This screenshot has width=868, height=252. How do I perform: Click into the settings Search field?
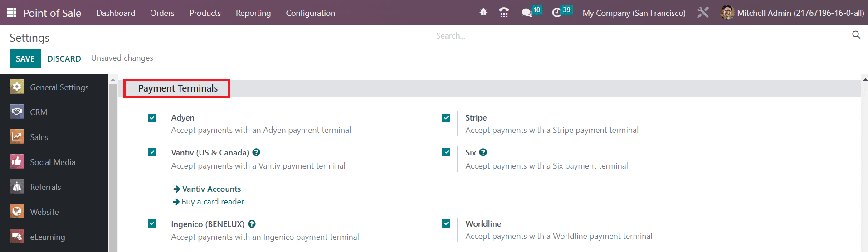point(639,36)
